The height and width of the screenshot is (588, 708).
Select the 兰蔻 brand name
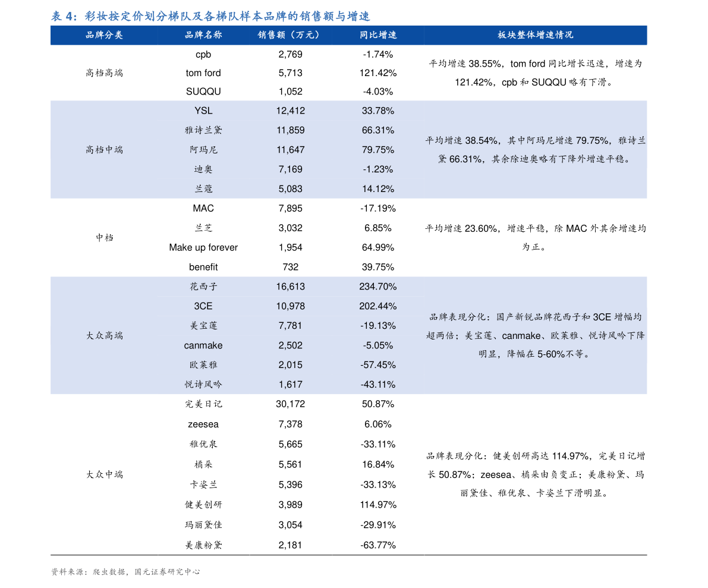click(203, 189)
